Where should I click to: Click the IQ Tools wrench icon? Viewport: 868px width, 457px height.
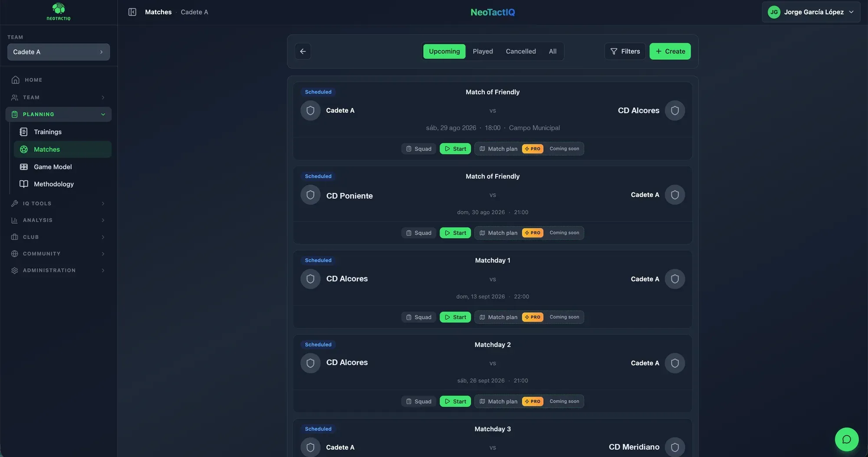[x=15, y=203]
